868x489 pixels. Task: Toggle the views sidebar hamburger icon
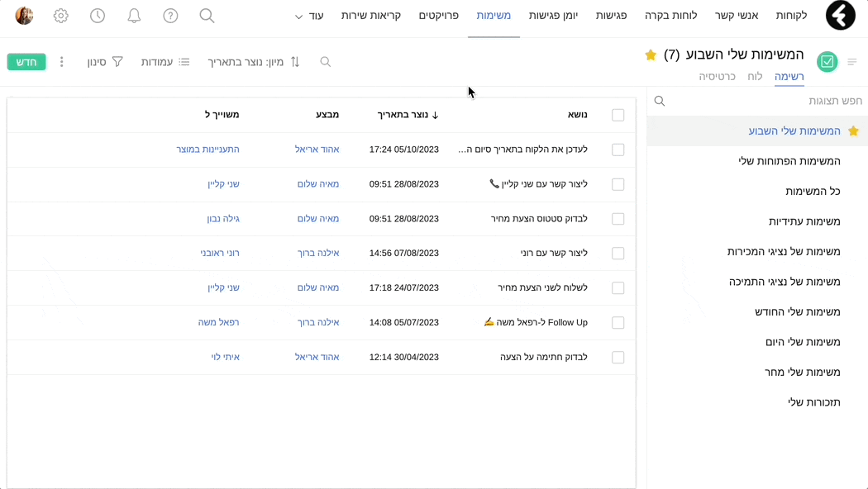tap(852, 61)
